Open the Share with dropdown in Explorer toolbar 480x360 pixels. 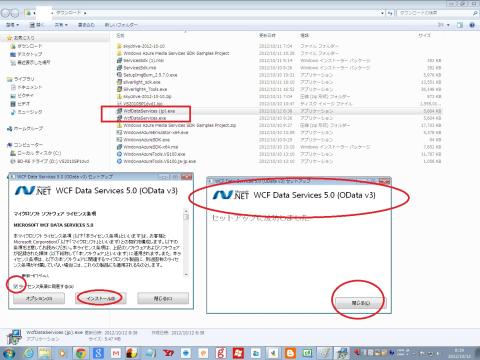pyautogui.click(x=61, y=25)
